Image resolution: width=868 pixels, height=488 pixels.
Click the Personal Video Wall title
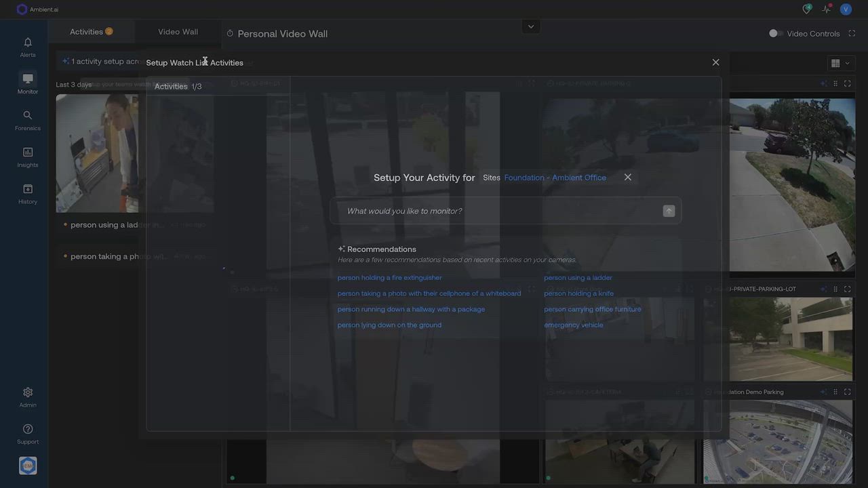[x=282, y=33]
